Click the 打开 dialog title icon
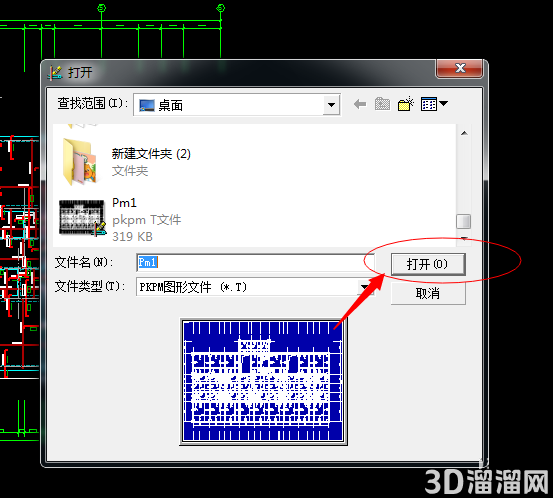553x498 pixels. [x=55, y=72]
